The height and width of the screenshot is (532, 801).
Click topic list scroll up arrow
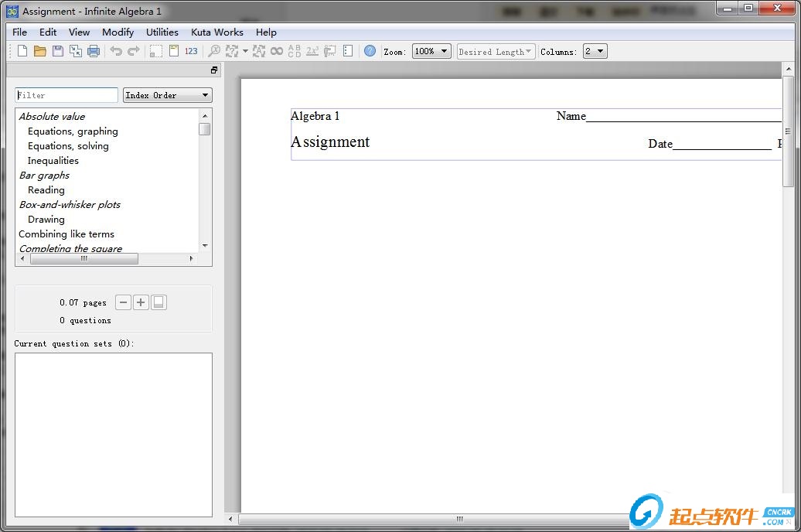click(205, 116)
